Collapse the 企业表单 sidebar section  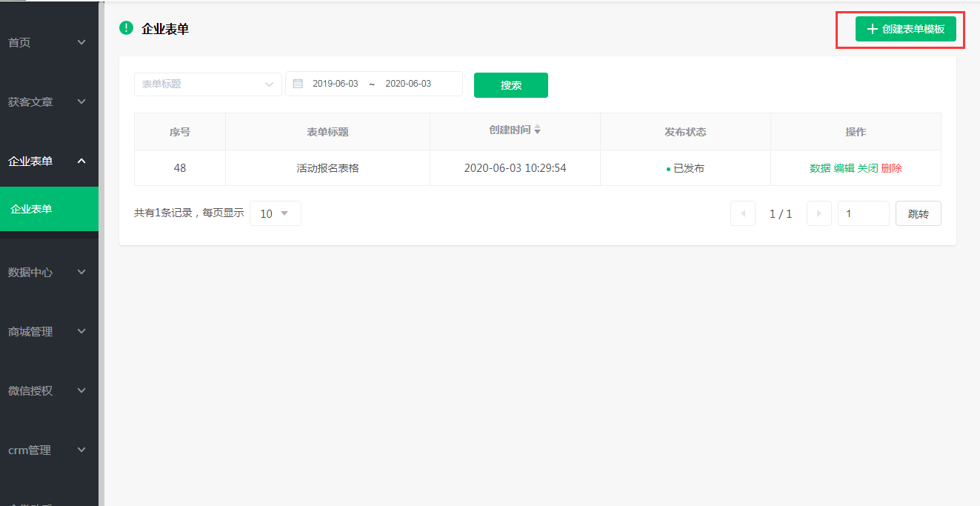[49, 161]
